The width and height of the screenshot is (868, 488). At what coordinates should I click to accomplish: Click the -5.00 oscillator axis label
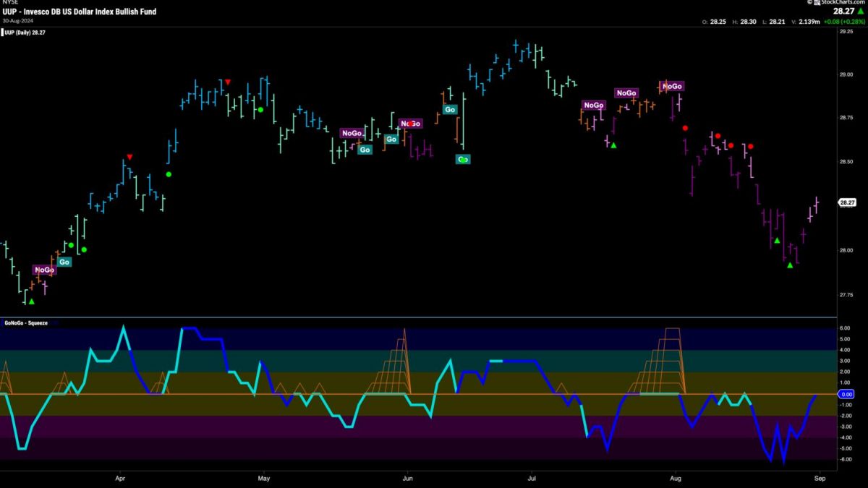[846, 448]
